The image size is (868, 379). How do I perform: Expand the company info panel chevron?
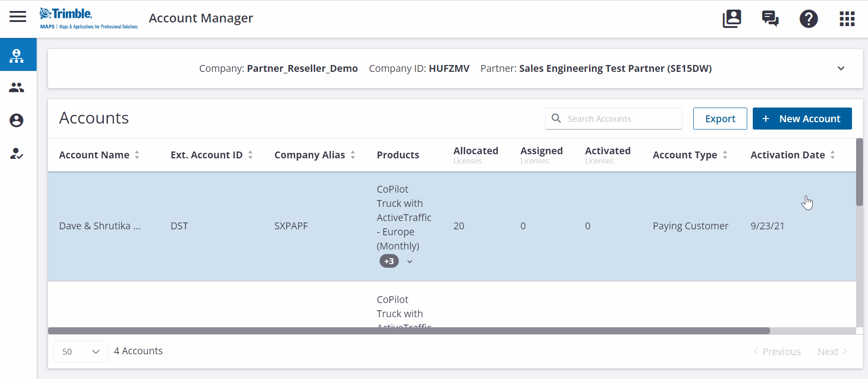coord(841,69)
